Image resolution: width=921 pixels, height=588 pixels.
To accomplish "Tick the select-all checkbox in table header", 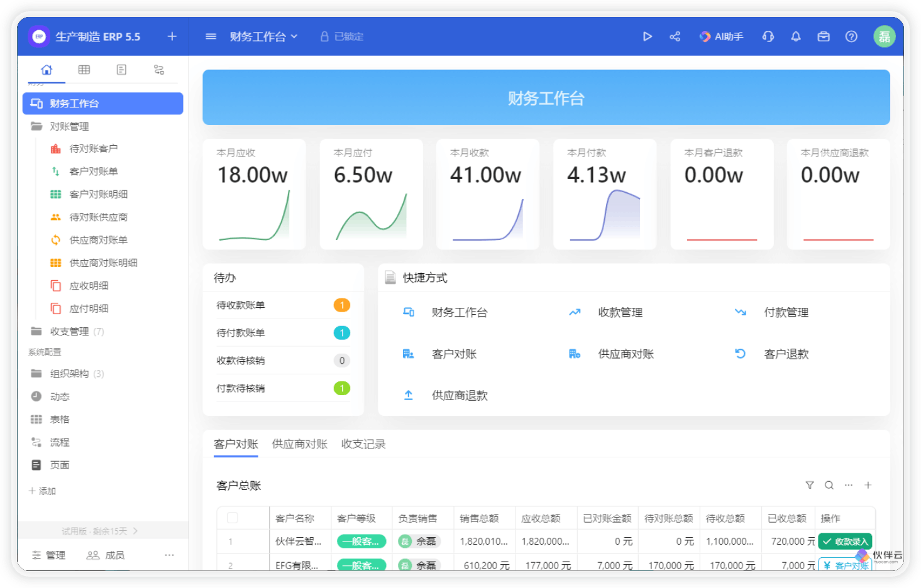I will click(x=232, y=518).
